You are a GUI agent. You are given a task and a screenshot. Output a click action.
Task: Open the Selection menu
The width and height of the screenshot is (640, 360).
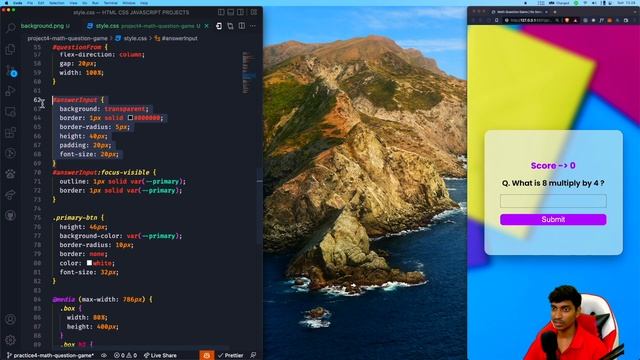coord(56,3)
